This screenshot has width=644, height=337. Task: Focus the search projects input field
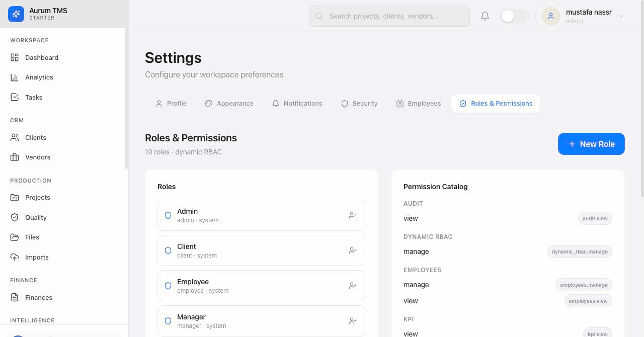[x=389, y=16]
